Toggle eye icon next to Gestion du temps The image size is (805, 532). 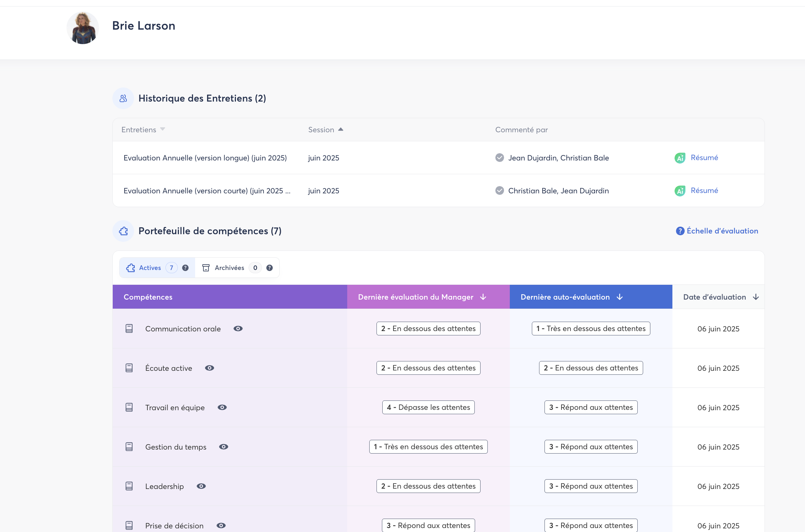224,447
